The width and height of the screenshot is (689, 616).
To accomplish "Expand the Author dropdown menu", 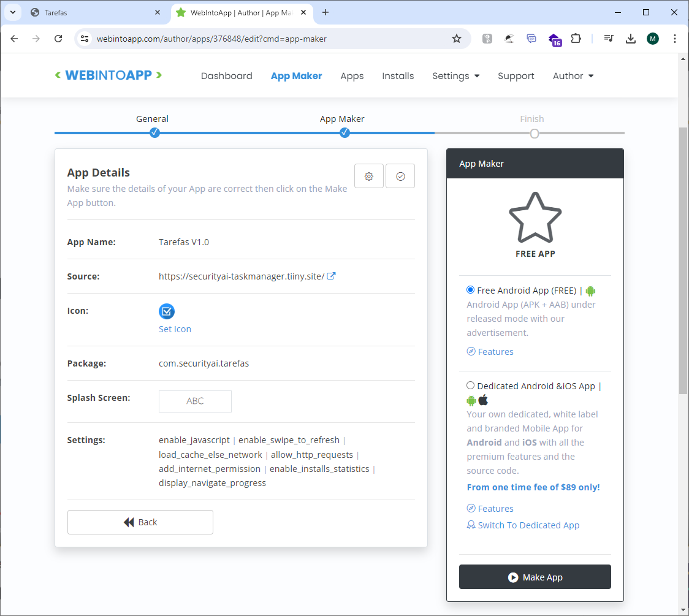I will point(573,76).
